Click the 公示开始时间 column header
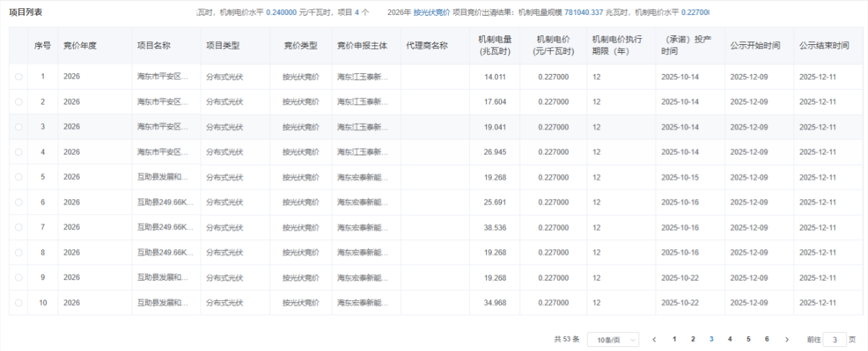868x351 pixels. 755,45
